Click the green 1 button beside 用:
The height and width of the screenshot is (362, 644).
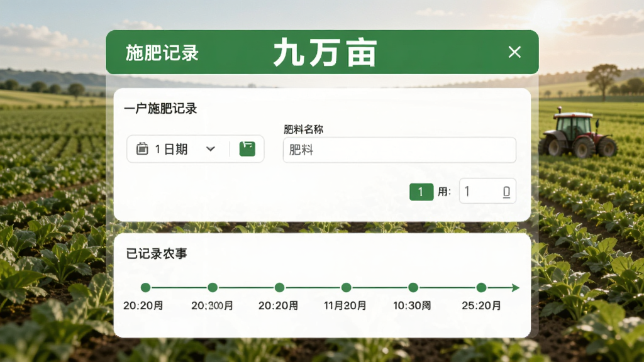click(421, 192)
